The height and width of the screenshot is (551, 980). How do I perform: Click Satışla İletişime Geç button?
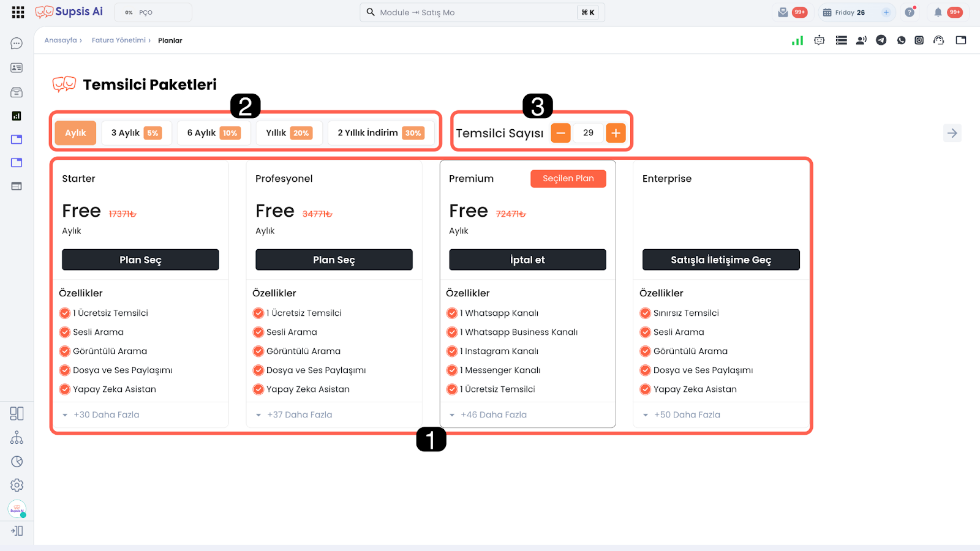[721, 260]
